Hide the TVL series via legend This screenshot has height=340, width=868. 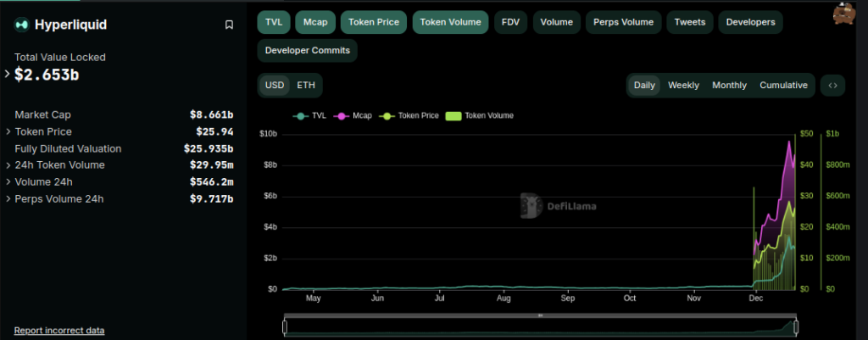point(309,115)
